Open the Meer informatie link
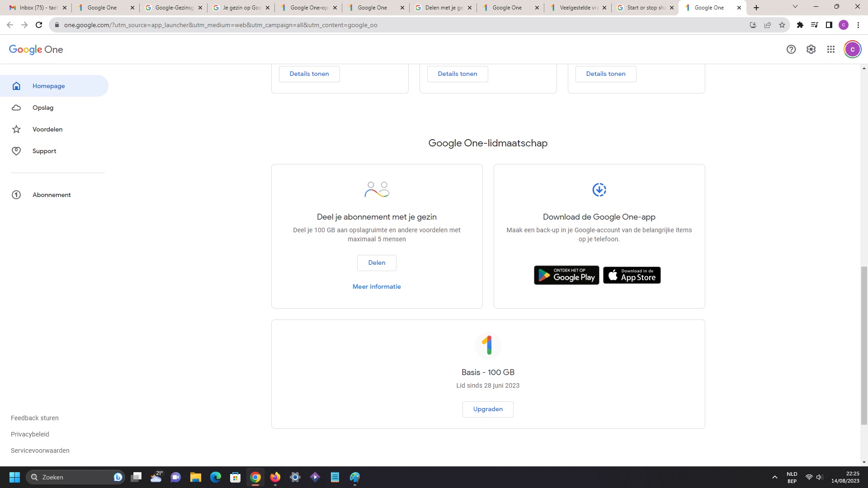868x488 pixels. [x=377, y=286]
